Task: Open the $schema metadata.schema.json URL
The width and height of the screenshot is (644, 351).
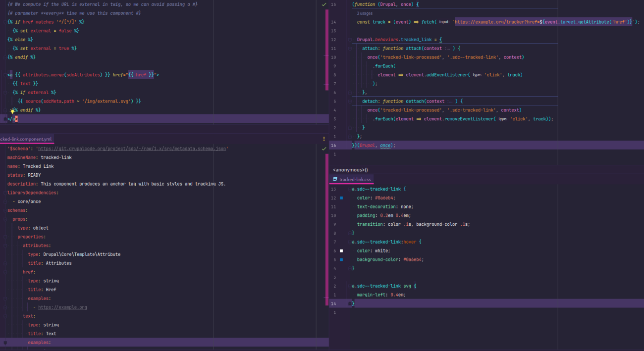Action: (132, 149)
